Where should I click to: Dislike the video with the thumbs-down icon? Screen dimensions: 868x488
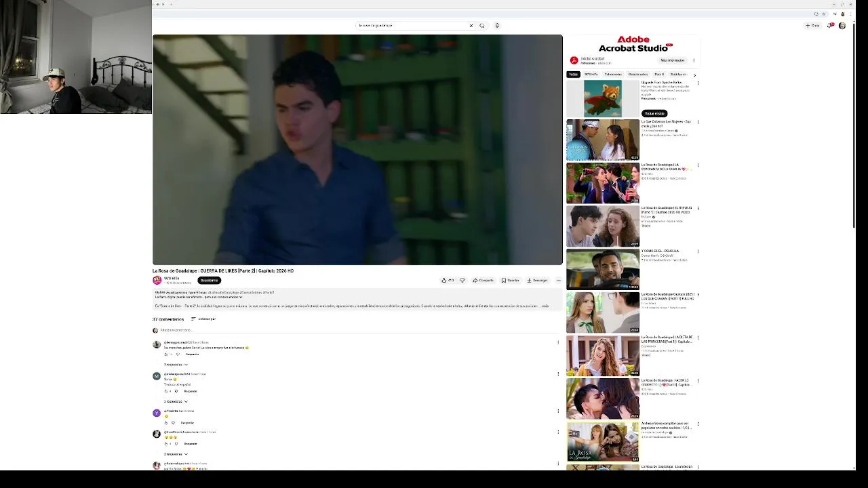462,280
